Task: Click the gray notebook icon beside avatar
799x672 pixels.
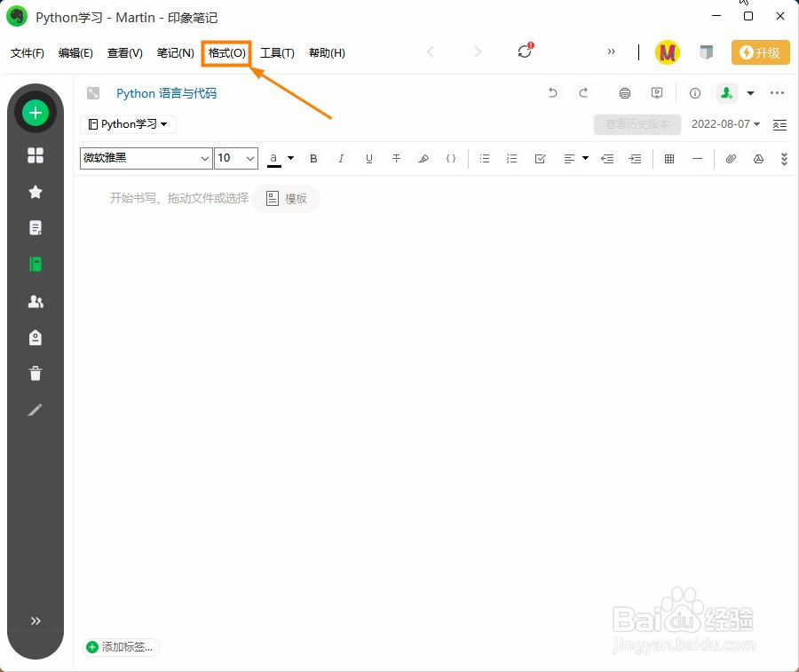Action: pyautogui.click(x=707, y=52)
